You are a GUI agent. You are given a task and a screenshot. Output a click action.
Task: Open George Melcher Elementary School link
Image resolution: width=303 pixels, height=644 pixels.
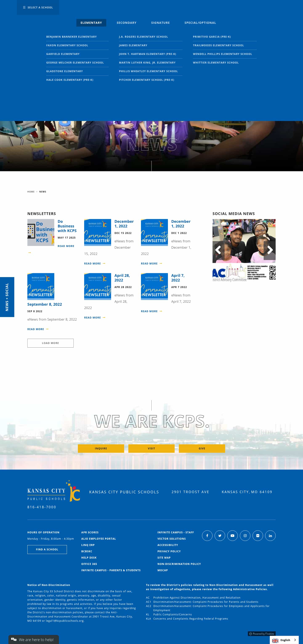(x=75, y=62)
